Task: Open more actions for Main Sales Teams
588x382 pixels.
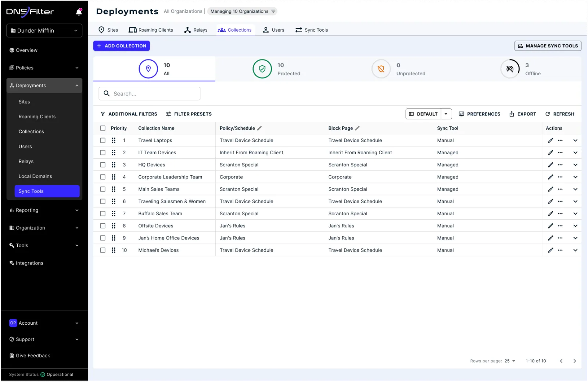Action: [560, 189]
